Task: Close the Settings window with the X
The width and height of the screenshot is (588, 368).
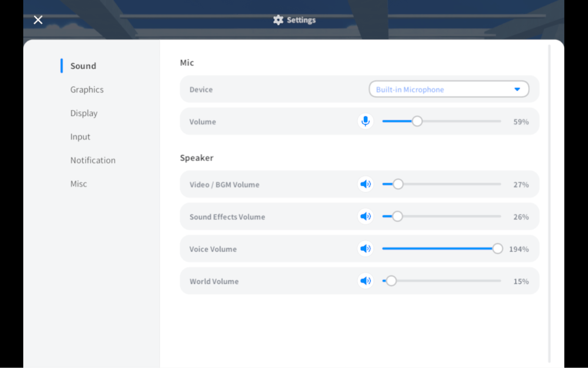Action: point(38,19)
